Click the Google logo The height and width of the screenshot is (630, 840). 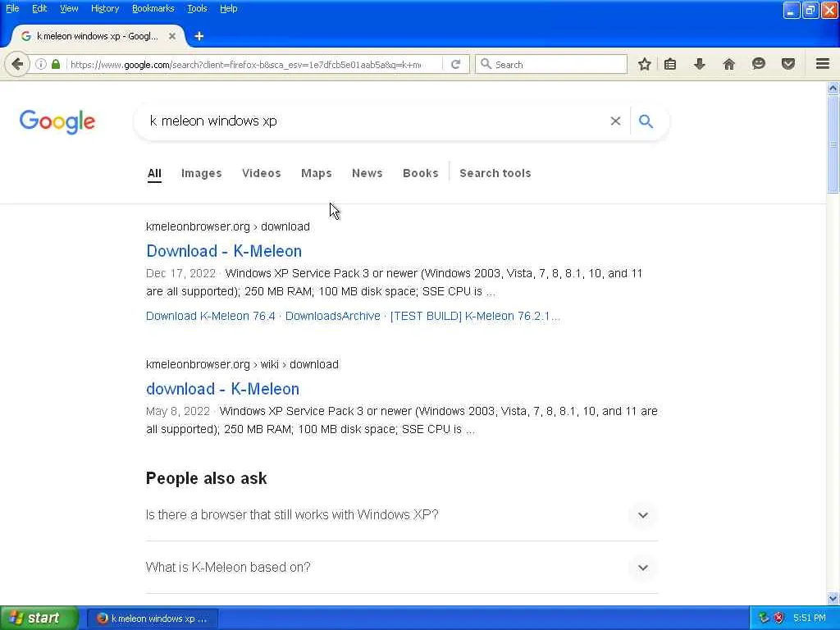pos(57,121)
